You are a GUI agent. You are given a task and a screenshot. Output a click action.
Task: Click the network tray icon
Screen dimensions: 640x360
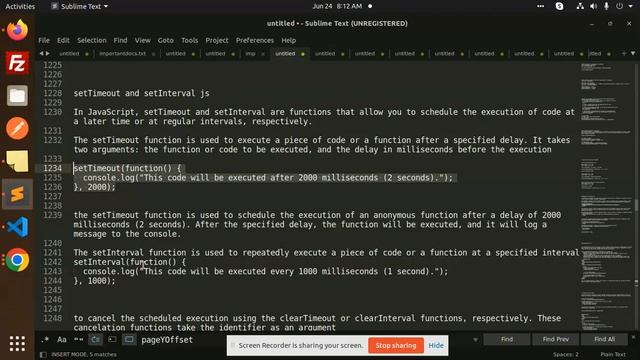[x=580, y=6]
